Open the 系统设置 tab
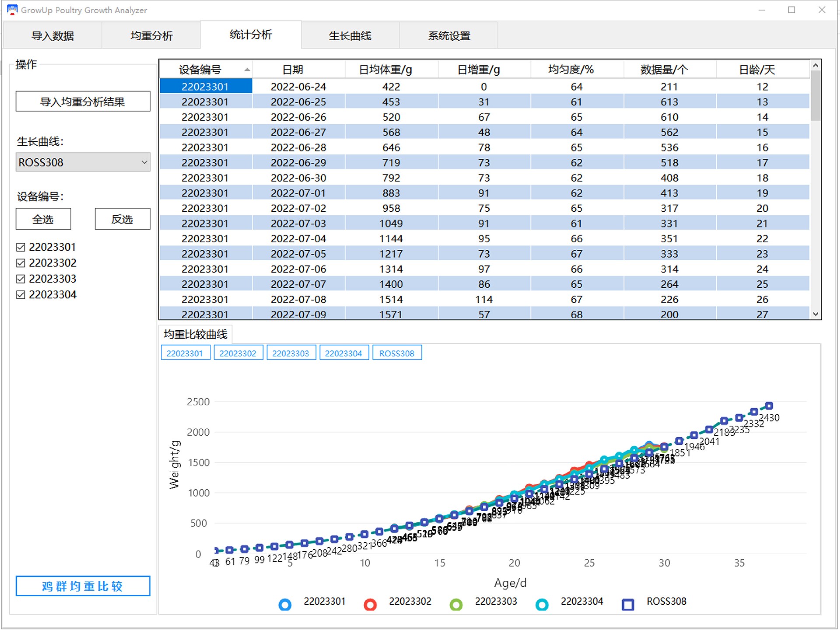Image resolution: width=840 pixels, height=630 pixels. pos(449,35)
